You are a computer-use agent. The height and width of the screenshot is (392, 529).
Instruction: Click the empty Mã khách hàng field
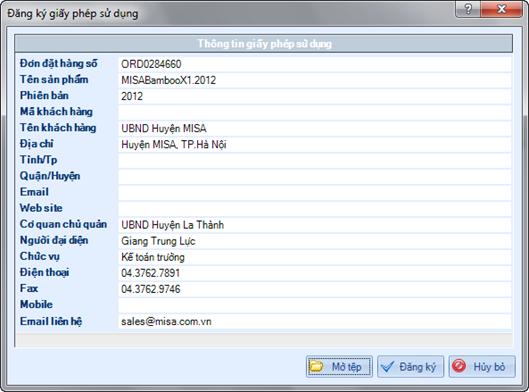click(315, 112)
